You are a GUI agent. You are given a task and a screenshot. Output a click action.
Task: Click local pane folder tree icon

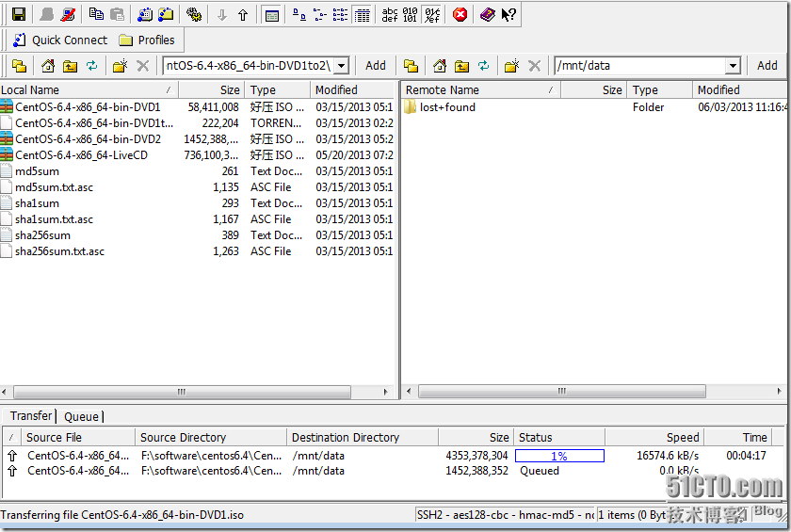[x=19, y=66]
